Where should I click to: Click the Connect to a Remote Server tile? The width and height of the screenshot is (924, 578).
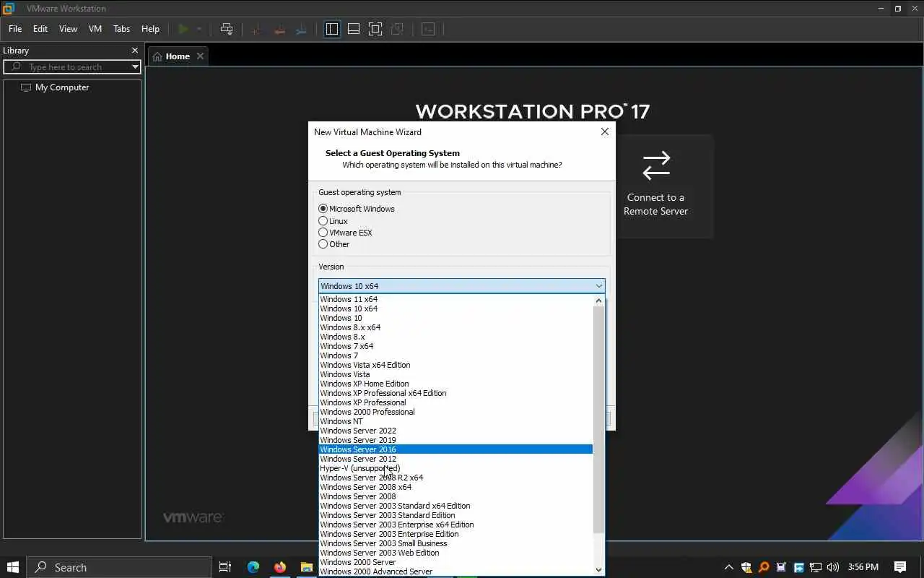coord(656,186)
